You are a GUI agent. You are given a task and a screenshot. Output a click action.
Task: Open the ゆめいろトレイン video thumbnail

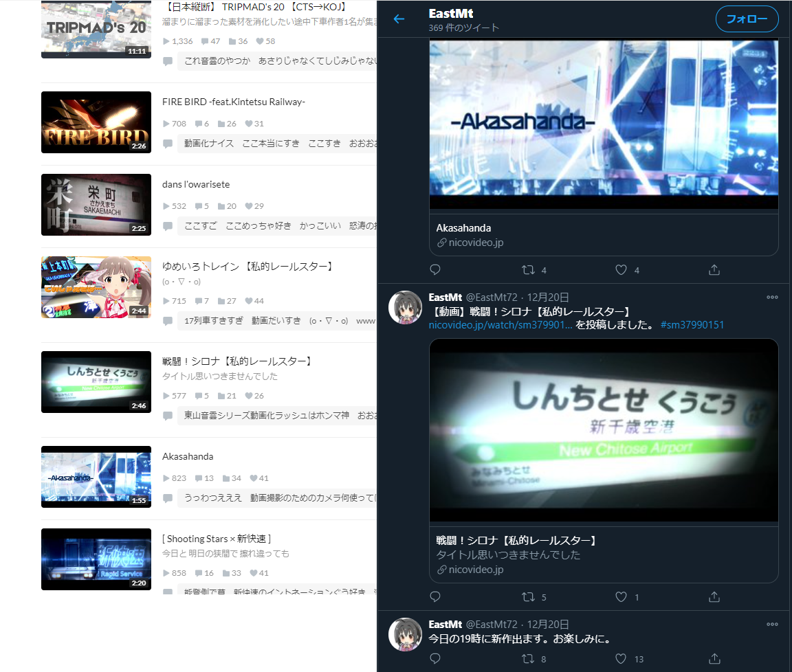(x=96, y=287)
